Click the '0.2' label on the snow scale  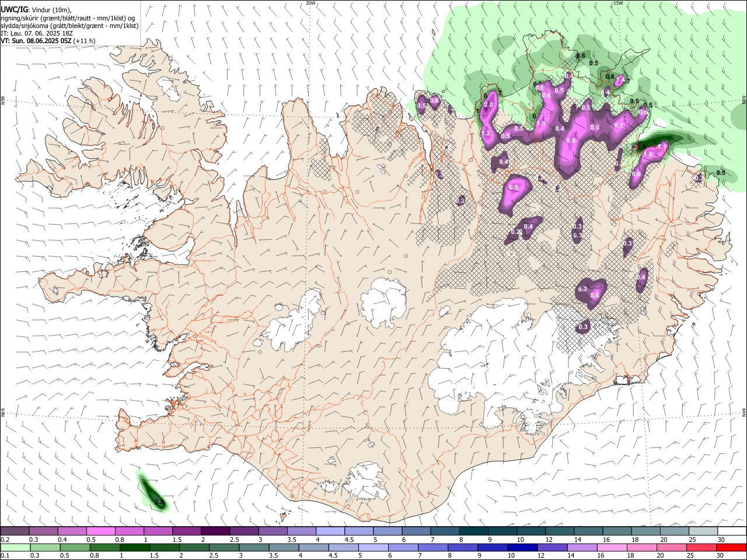coord(5,539)
